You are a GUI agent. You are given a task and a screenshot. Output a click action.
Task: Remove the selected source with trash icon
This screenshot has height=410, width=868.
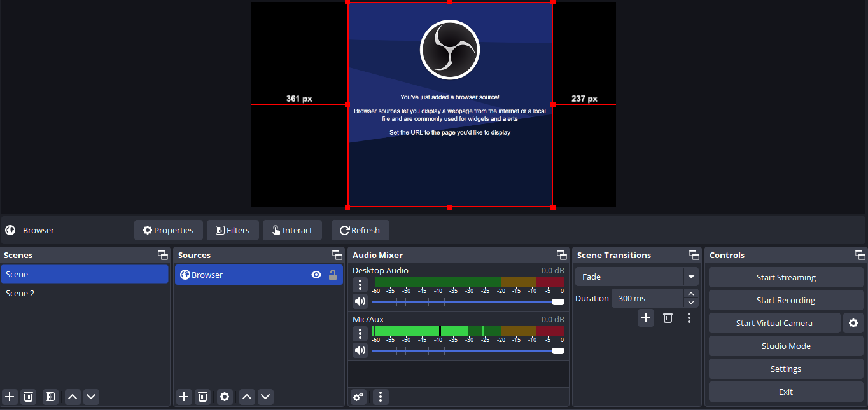click(x=202, y=397)
